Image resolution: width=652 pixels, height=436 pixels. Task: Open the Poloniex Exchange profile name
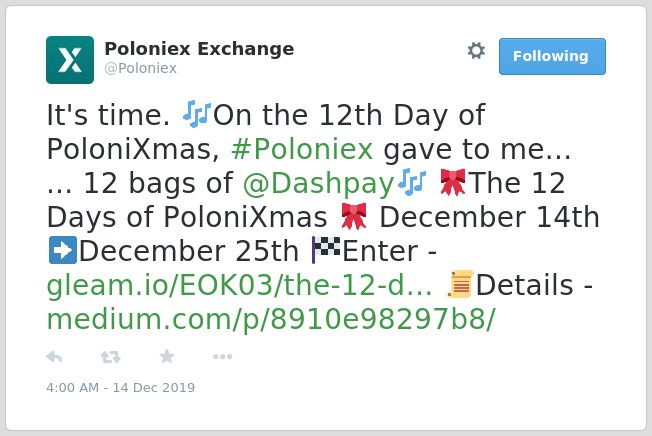pos(199,49)
